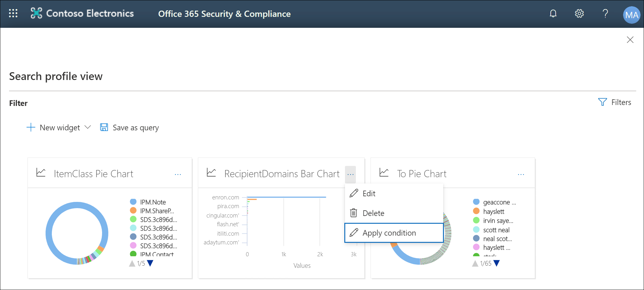Viewport: 644px width, 290px height.
Task: Click the itiliti.com axis label
Action: [x=228, y=233]
